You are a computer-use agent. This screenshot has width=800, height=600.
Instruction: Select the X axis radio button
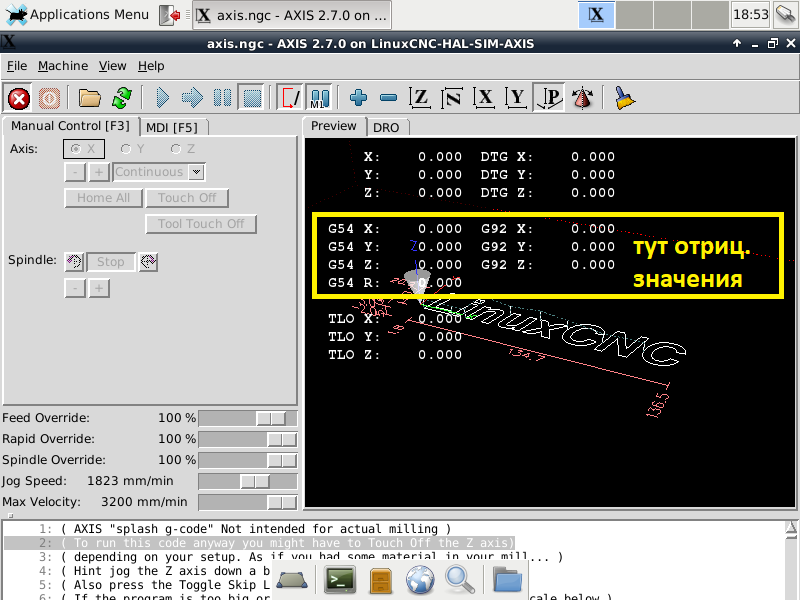pyautogui.click(x=84, y=149)
